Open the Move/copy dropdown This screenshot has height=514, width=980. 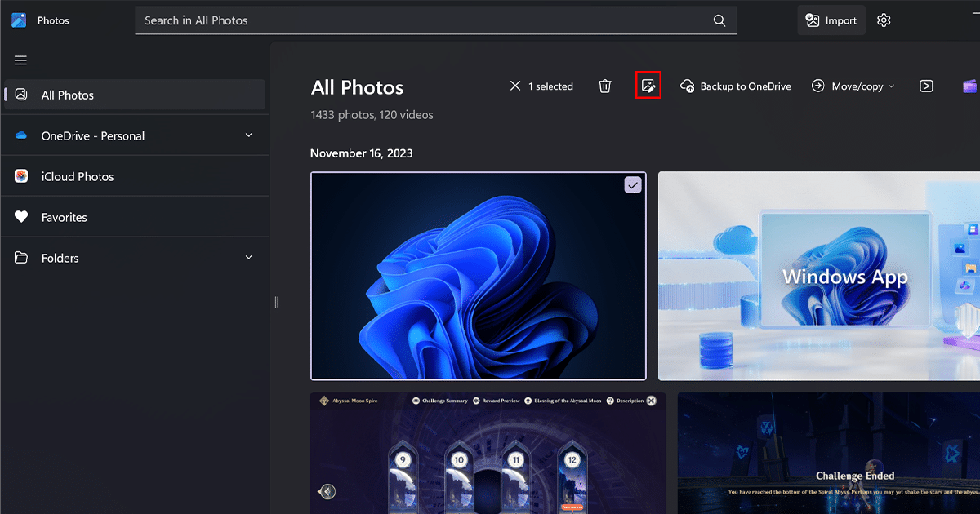click(853, 86)
